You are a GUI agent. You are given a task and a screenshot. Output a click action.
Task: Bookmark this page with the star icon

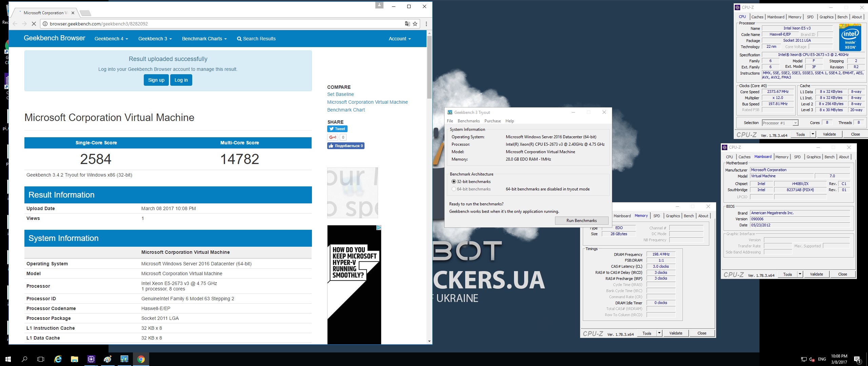(415, 24)
